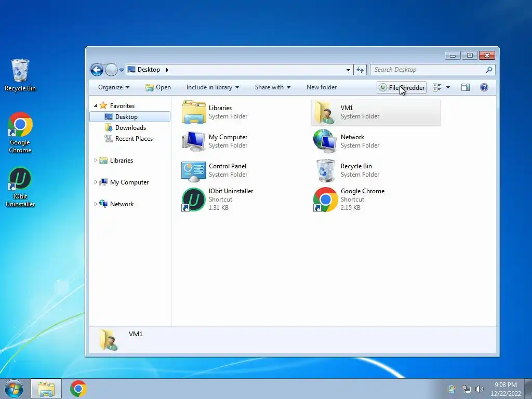Open the Windows Start button

point(14,389)
